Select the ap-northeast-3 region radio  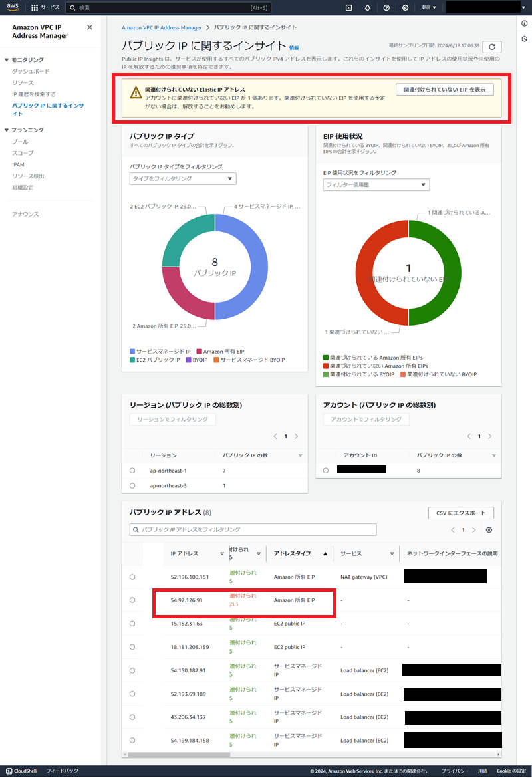tap(132, 486)
